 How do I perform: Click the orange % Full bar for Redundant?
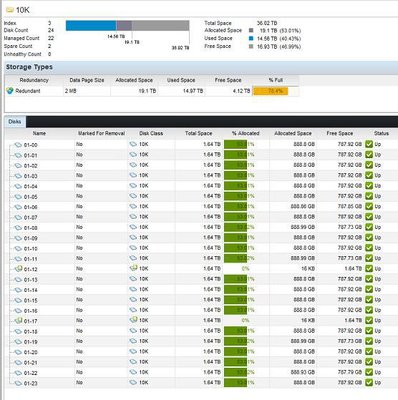click(270, 91)
